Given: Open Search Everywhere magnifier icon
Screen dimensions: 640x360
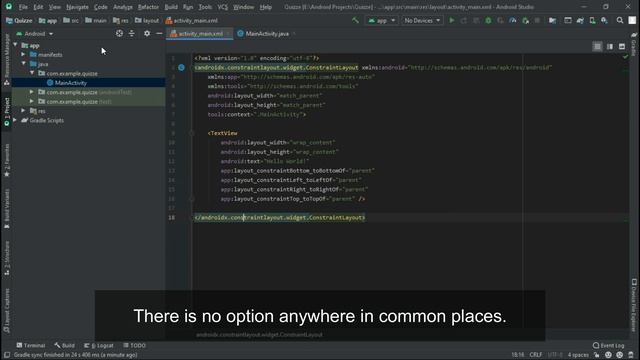Looking at the screenshot, I should click(620, 20).
